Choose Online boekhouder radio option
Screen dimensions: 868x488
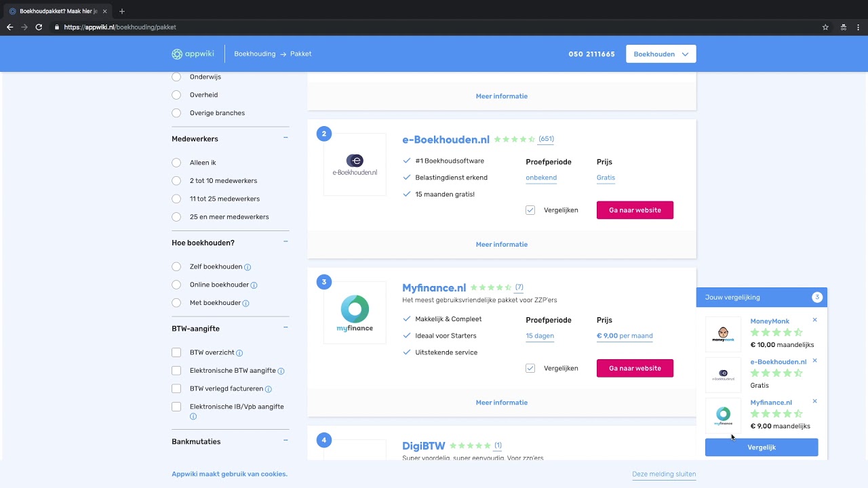pos(176,285)
